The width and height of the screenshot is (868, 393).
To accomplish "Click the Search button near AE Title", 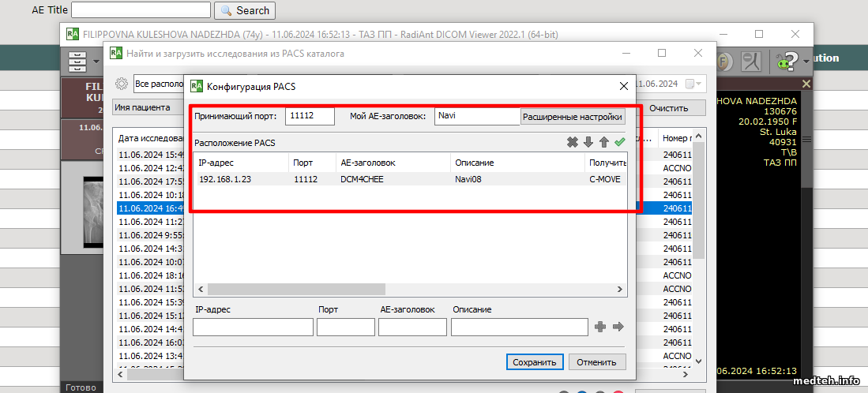I will coord(244,10).
